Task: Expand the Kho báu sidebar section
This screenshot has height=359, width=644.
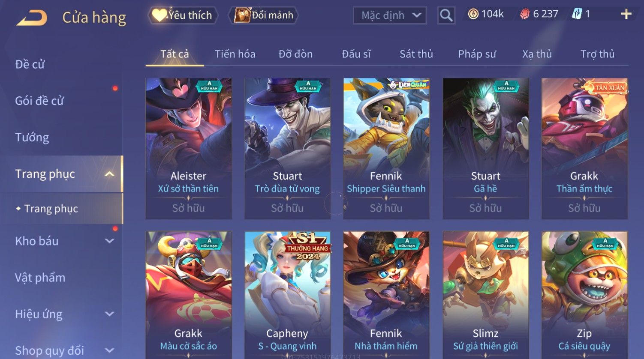Action: 110,241
